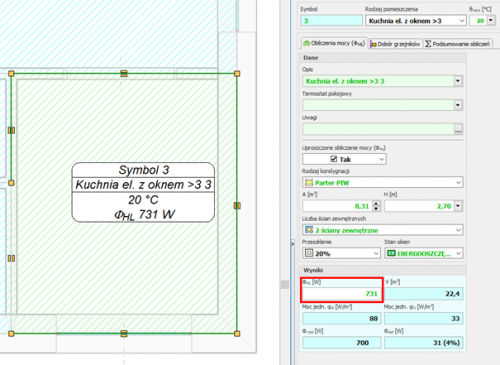500x365 pixels.
Task: Open the temperature dropdown arrow next to 20
Action: coord(491,21)
